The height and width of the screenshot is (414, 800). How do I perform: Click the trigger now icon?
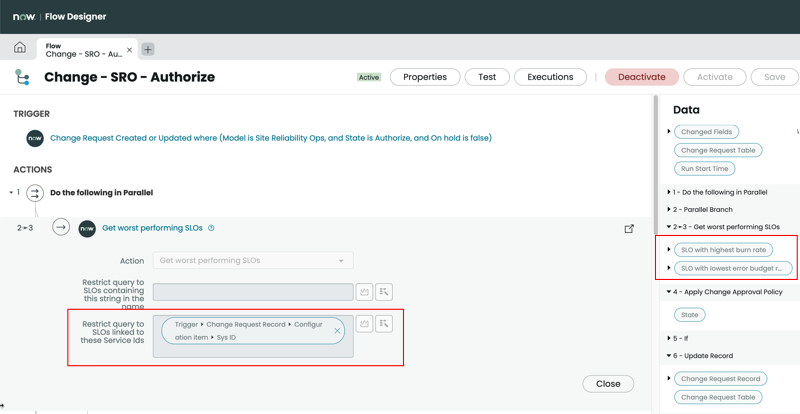[x=35, y=138]
